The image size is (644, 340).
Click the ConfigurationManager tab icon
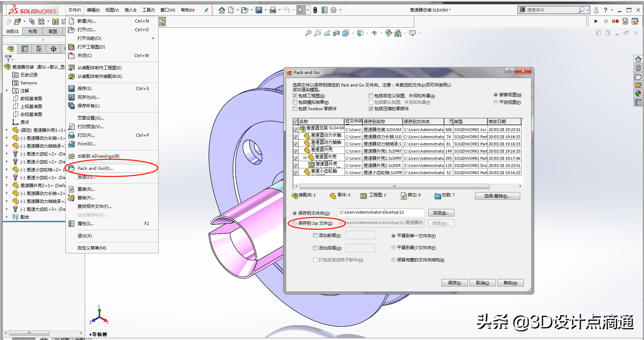pos(39,49)
